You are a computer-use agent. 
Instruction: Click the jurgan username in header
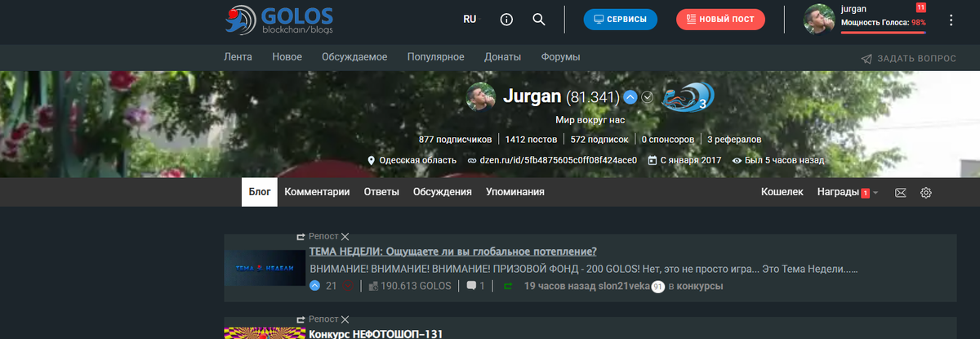pyautogui.click(x=854, y=8)
